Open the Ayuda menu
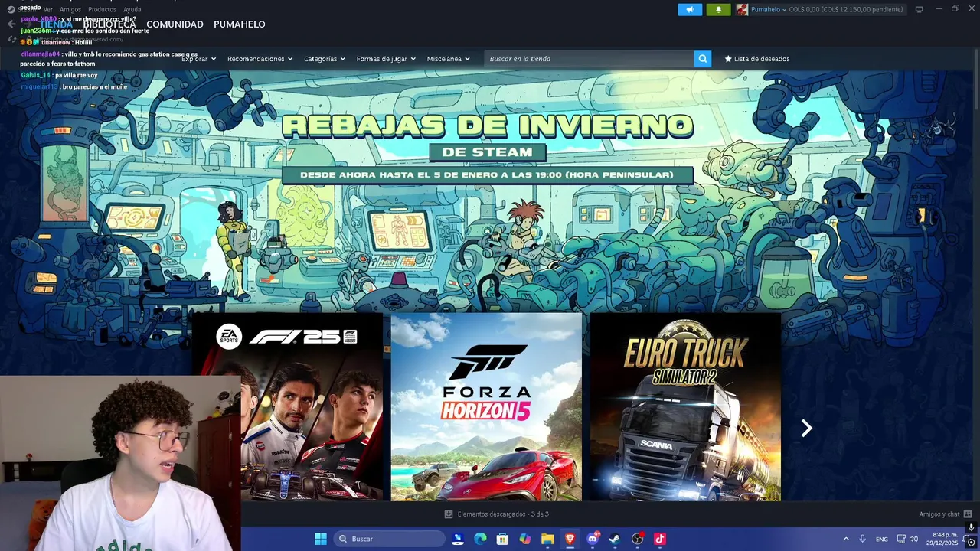This screenshot has width=980, height=551. pyautogui.click(x=132, y=9)
